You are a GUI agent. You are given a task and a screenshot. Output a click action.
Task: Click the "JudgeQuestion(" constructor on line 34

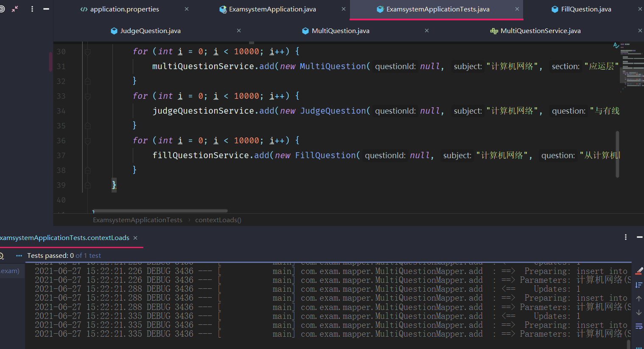coord(335,111)
